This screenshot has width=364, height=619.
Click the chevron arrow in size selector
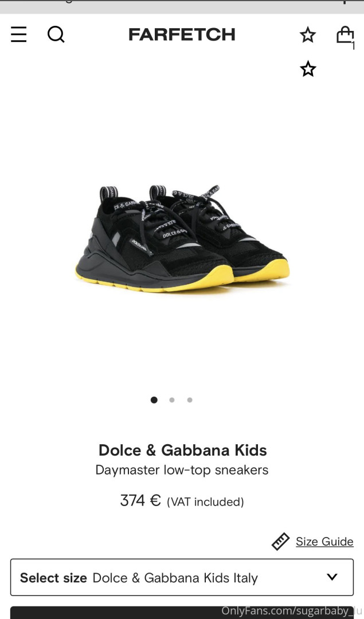[x=332, y=577]
